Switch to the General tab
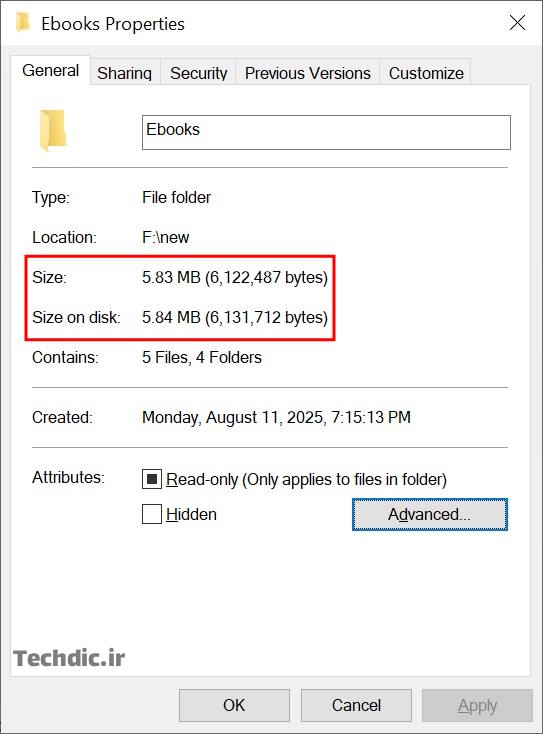543x734 pixels. tap(51, 71)
